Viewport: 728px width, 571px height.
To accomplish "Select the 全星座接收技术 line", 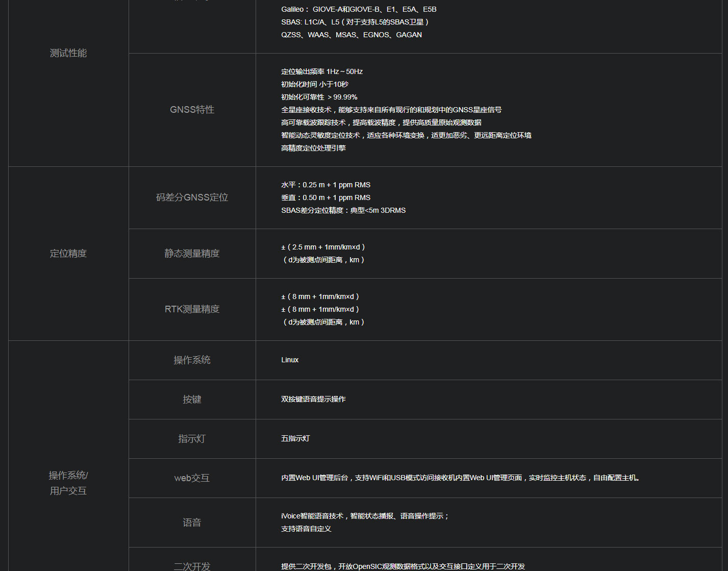I will pyautogui.click(x=391, y=110).
